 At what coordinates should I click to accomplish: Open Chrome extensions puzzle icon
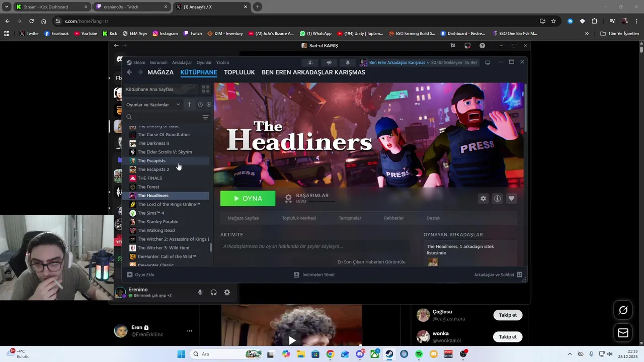tap(595, 21)
